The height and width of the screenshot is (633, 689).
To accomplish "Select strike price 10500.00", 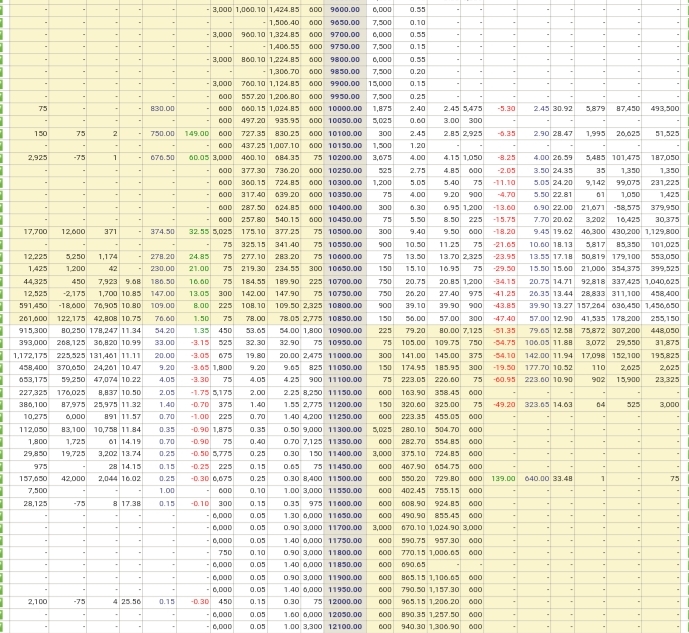I will 345,231.
